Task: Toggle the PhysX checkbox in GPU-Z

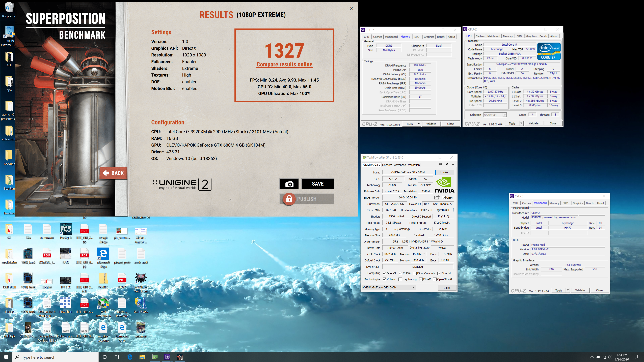Action: tap(421, 279)
